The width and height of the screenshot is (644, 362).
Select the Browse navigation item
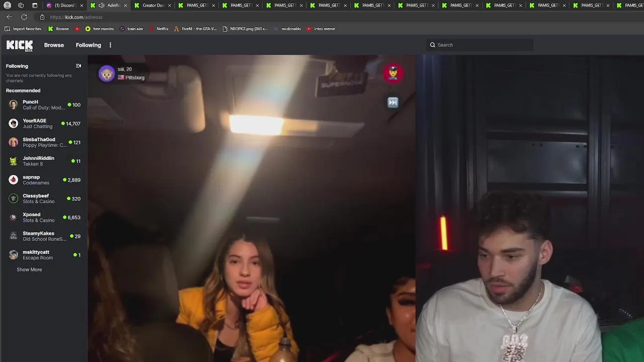pos(54,45)
